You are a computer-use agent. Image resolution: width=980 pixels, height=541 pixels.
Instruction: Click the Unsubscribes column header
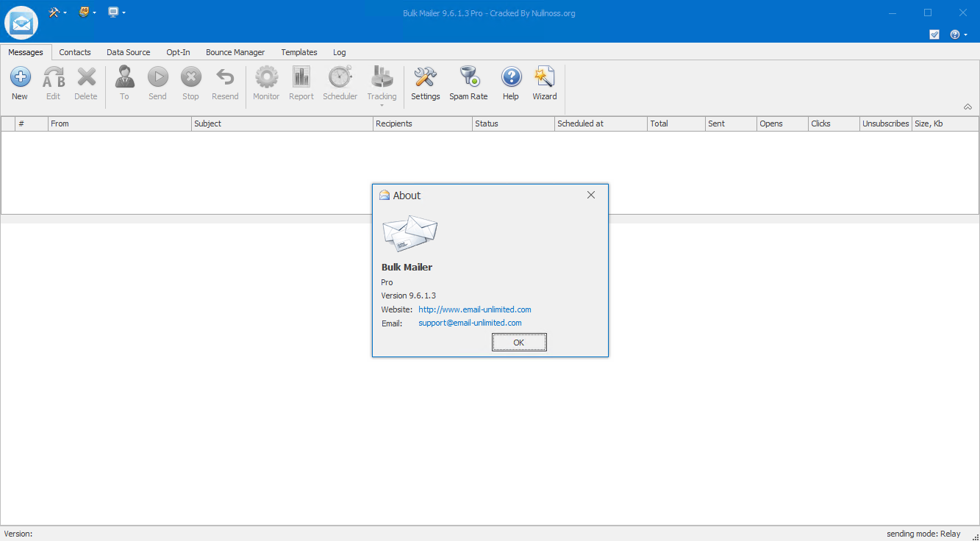pos(886,123)
